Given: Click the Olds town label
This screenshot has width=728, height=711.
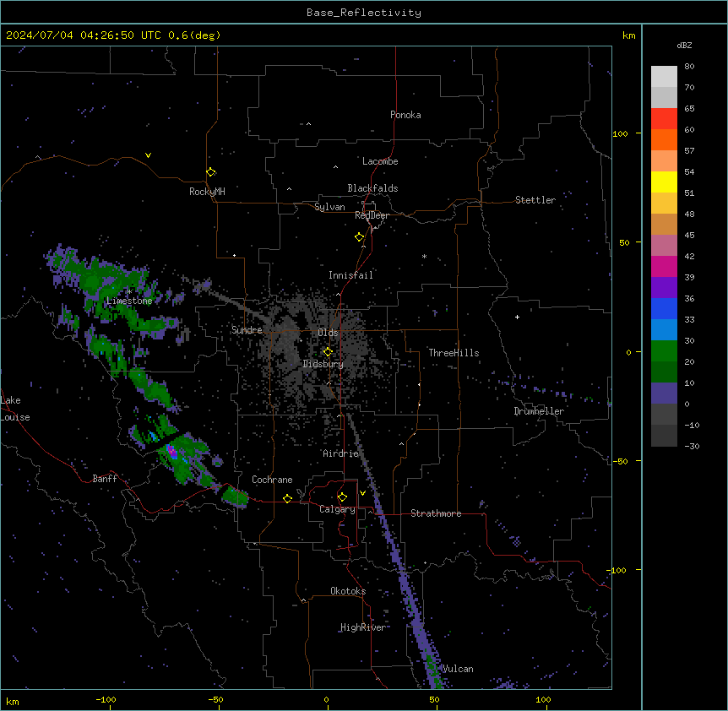Looking at the screenshot, I should point(328,333).
